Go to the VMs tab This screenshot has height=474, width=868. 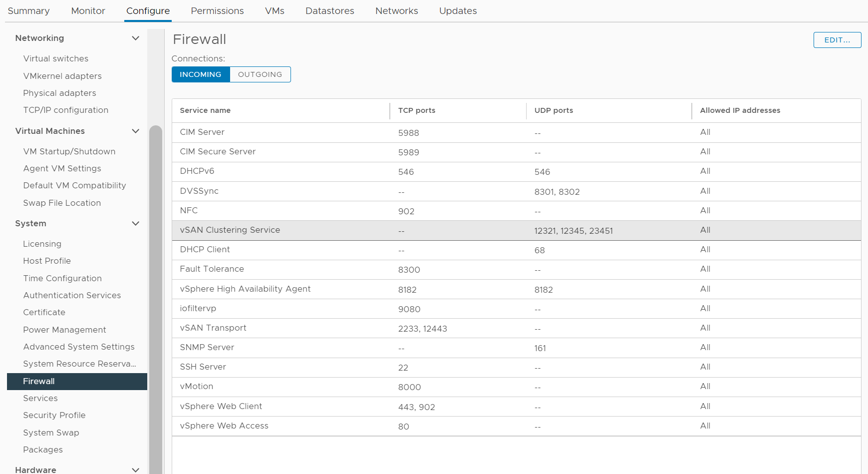click(x=275, y=11)
